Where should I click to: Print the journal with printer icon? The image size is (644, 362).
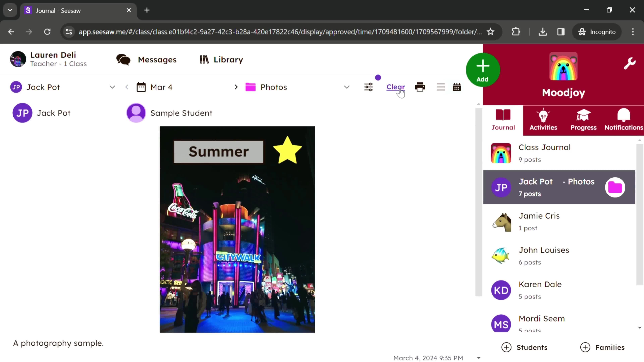(420, 87)
